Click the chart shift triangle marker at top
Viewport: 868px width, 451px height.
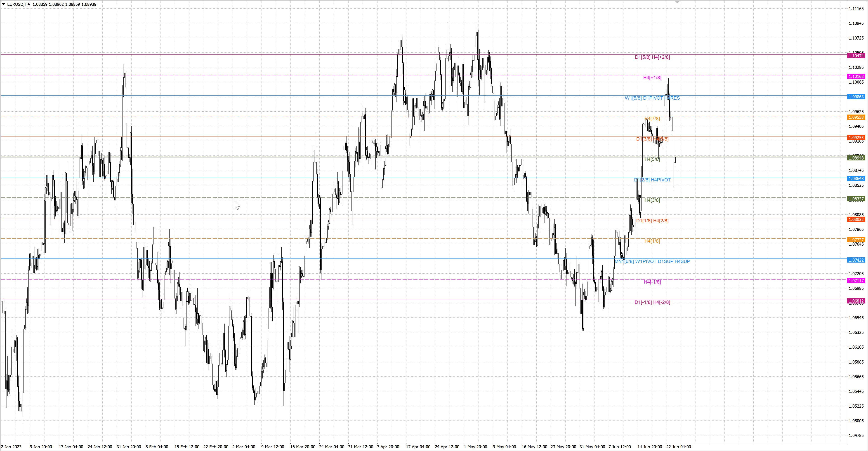677,2
